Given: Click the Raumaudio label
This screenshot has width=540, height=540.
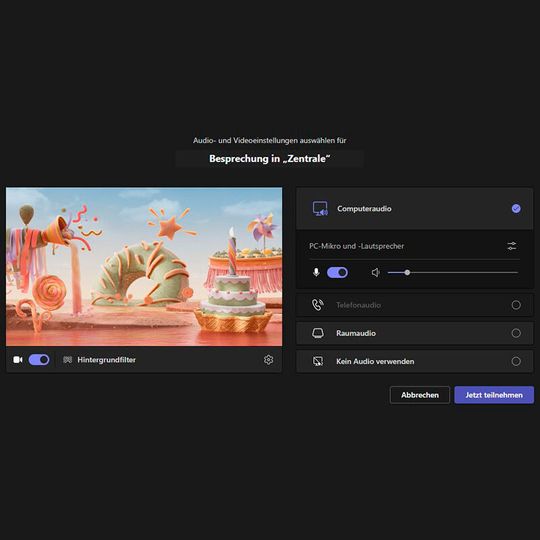Looking at the screenshot, I should (x=356, y=333).
